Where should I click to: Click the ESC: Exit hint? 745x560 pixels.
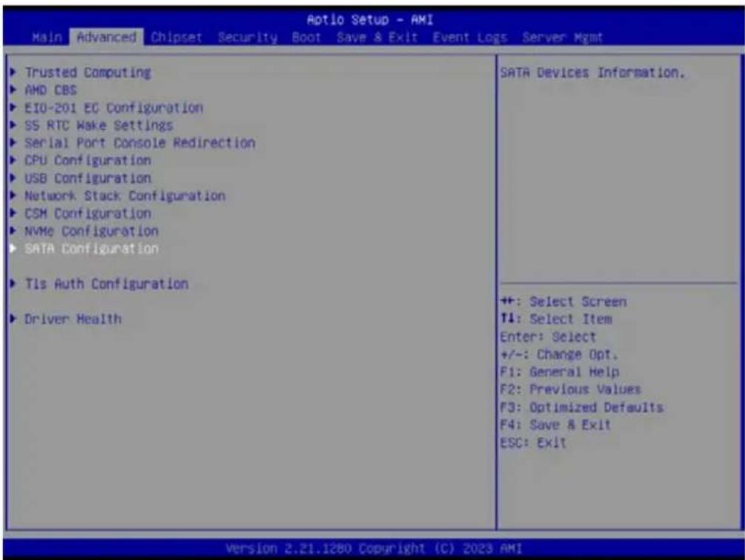pos(533,443)
